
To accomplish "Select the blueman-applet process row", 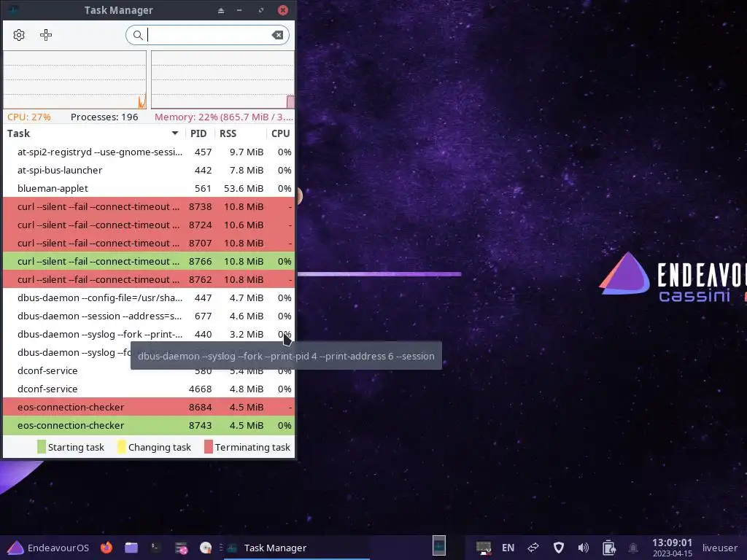I will click(x=149, y=189).
